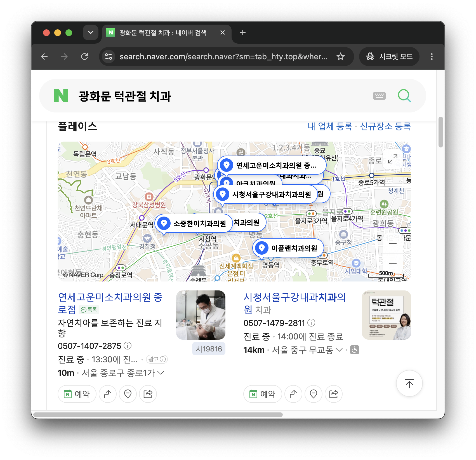This screenshot has width=476, height=460.
Task: Get directions to 연세고운미소치과의원
Action: pyautogui.click(x=108, y=394)
